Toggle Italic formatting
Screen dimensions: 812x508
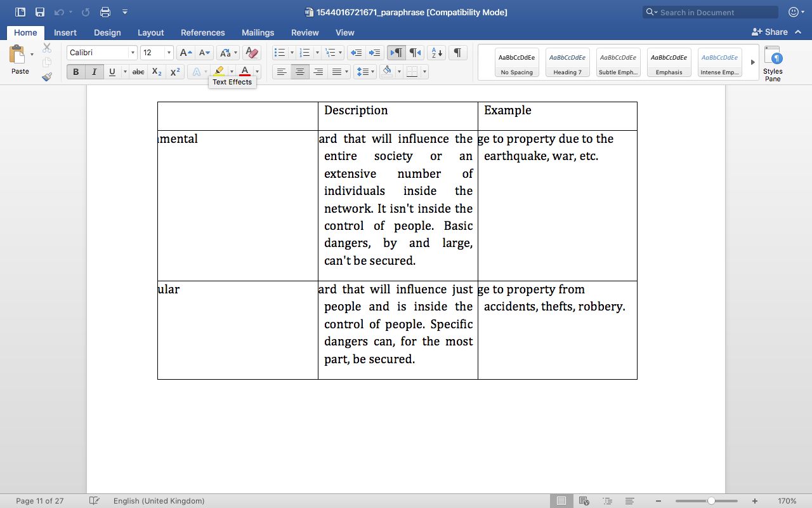(x=94, y=72)
